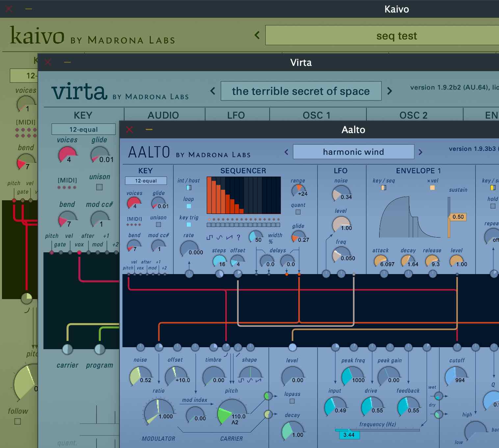Select square wave in Aalto sequencer
Viewport: 499px width, 448px height.
(x=210, y=237)
